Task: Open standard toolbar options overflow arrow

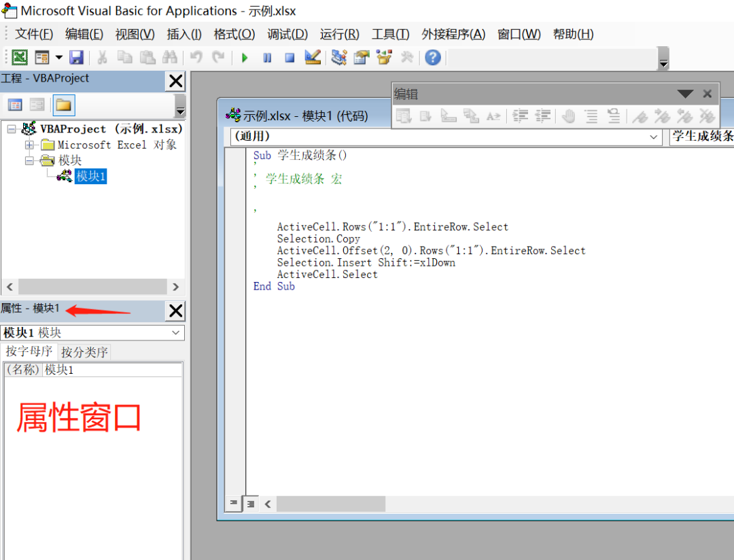Action: (663, 58)
